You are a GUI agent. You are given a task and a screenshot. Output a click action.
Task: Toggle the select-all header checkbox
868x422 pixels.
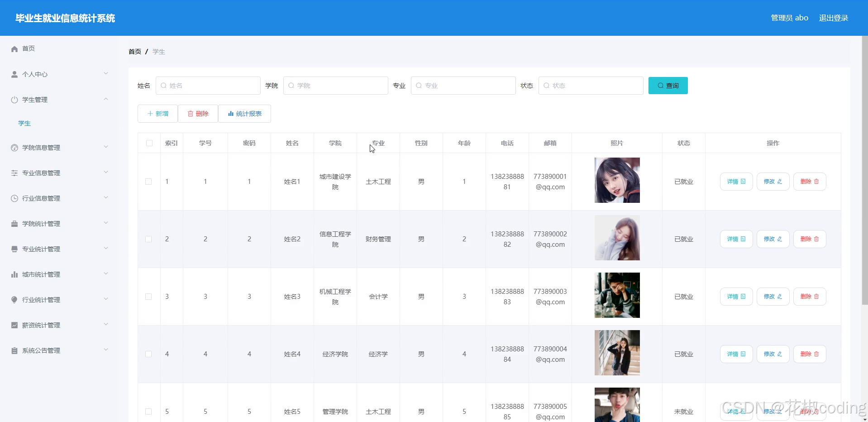click(x=149, y=143)
